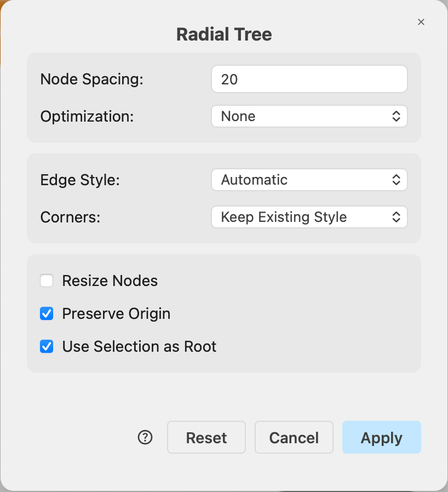This screenshot has height=492, width=448.
Task: Close the Radial Tree dialog
Action: click(421, 22)
